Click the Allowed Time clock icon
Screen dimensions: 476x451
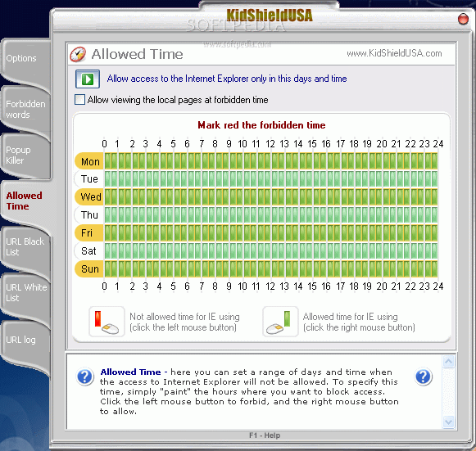click(78, 55)
